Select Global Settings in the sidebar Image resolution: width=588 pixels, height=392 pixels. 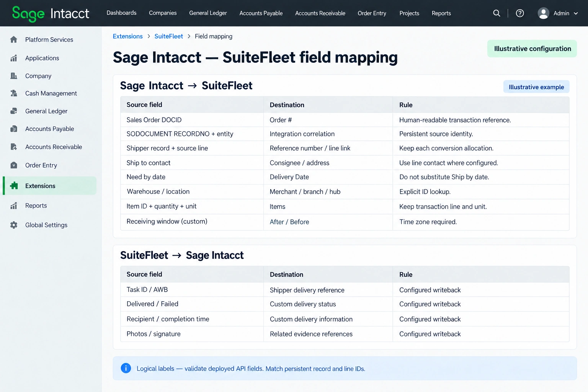point(46,225)
